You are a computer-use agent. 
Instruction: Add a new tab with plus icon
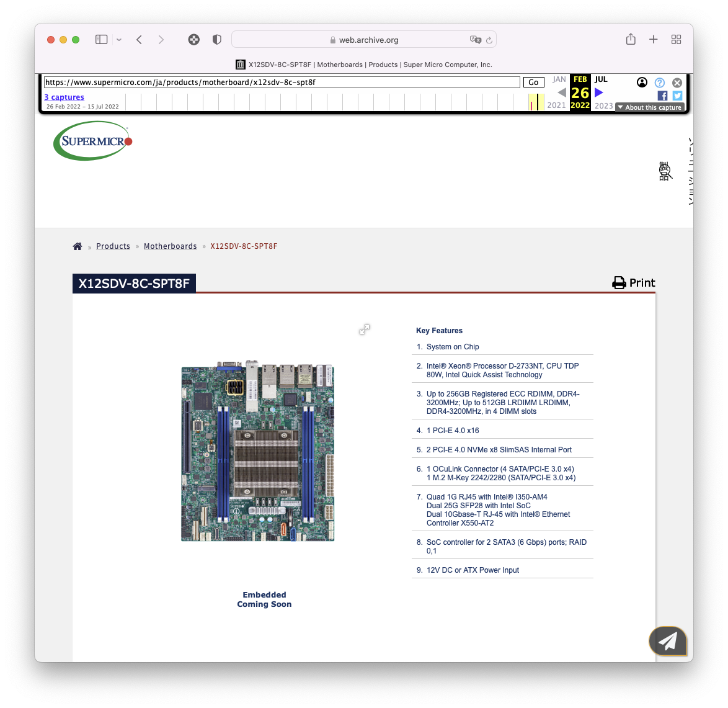click(653, 40)
